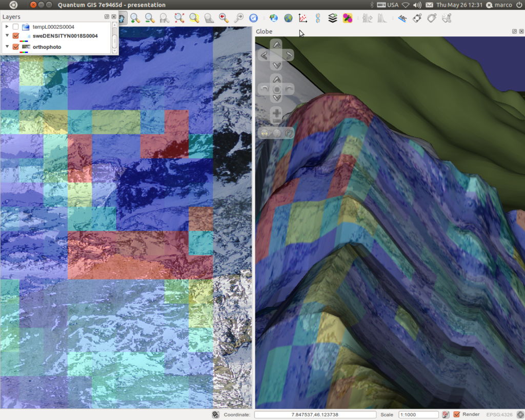Activate the Zoom Out magnifier tool
The width and height of the screenshot is (525, 420).
150,18
